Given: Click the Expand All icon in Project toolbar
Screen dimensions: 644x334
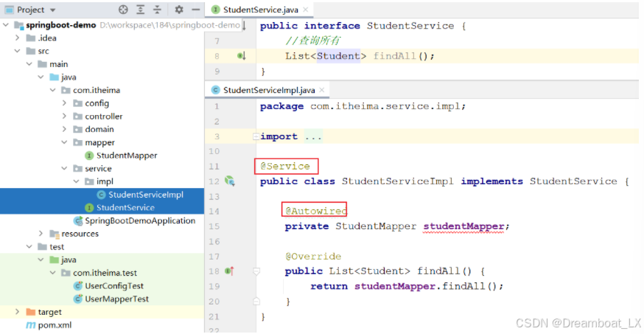Looking at the screenshot, I should (x=141, y=10).
